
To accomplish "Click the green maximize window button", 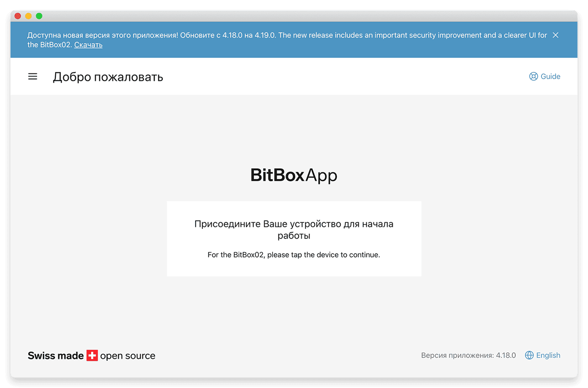I will tap(39, 16).
